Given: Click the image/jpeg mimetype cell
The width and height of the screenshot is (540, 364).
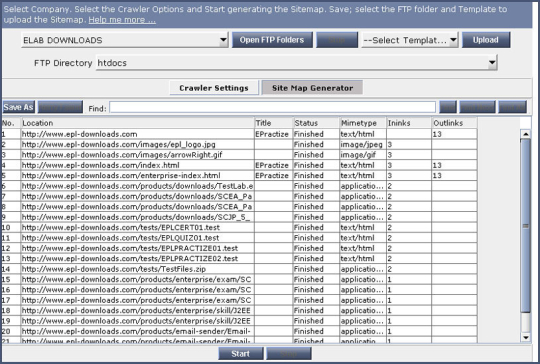Looking at the screenshot, I should (x=363, y=144).
